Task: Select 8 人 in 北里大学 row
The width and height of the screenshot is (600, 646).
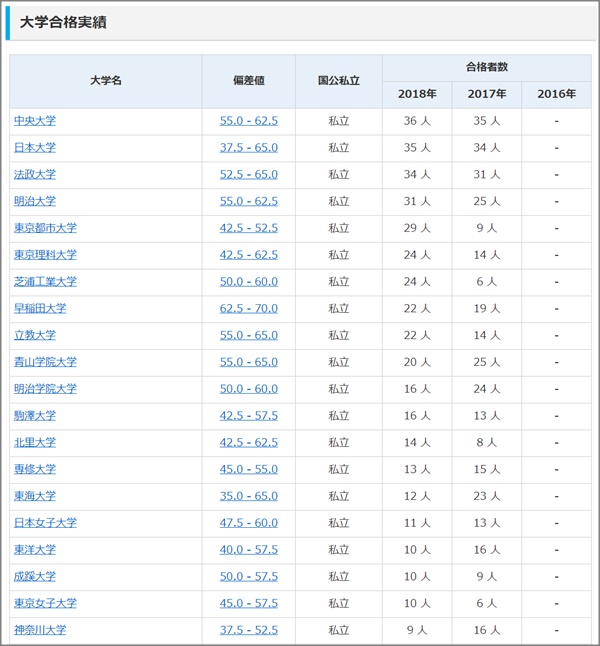Action: pyautogui.click(x=487, y=442)
